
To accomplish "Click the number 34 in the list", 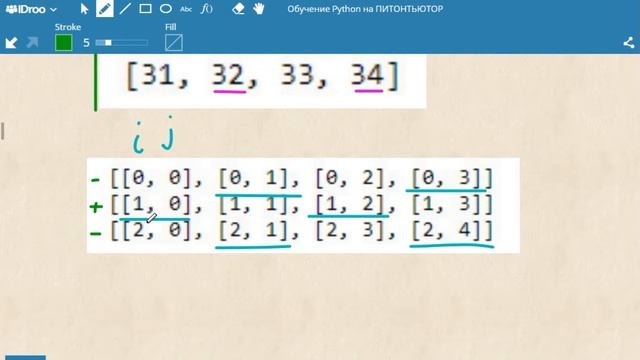I will tap(368, 76).
